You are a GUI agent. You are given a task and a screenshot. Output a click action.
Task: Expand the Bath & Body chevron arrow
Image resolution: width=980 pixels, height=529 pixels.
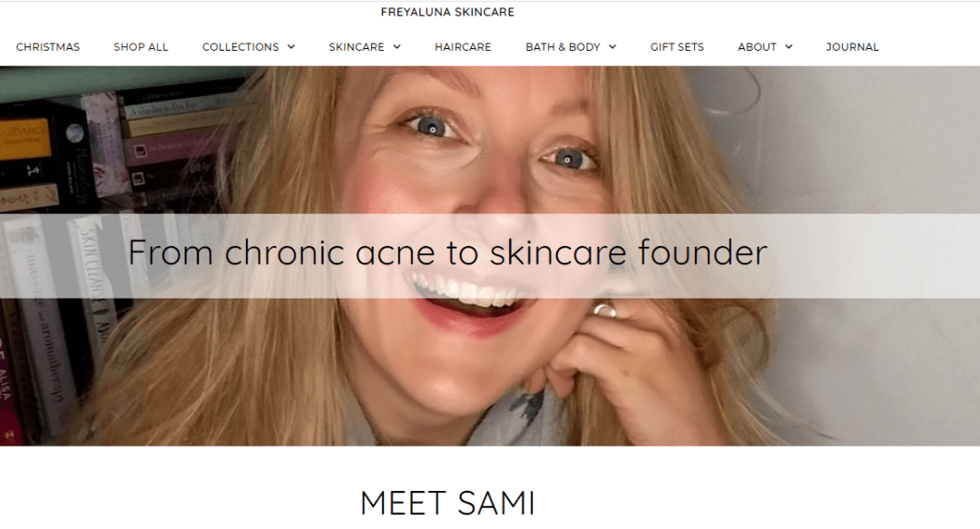pos(612,47)
